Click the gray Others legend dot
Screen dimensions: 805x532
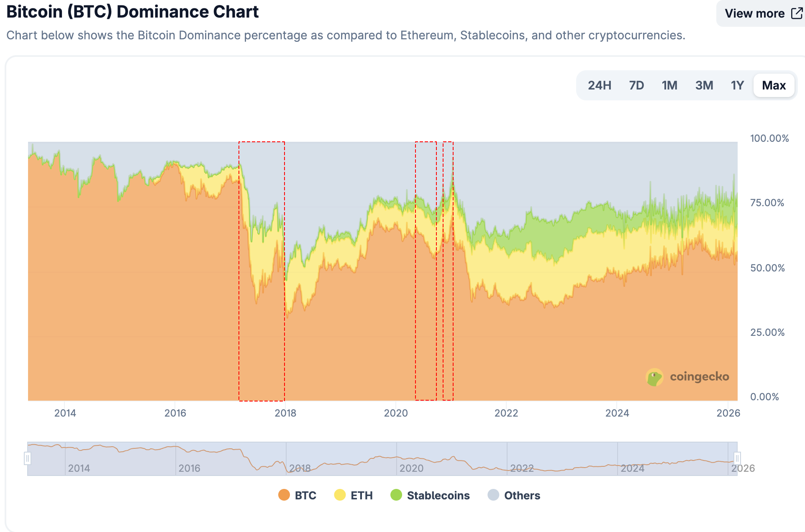pyautogui.click(x=494, y=496)
